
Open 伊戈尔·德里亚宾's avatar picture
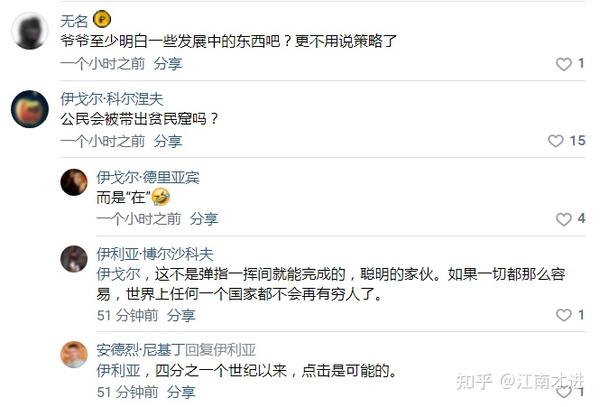74,182
